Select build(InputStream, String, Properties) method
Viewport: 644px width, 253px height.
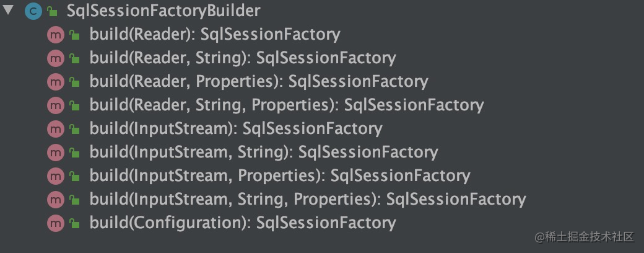coord(308,200)
